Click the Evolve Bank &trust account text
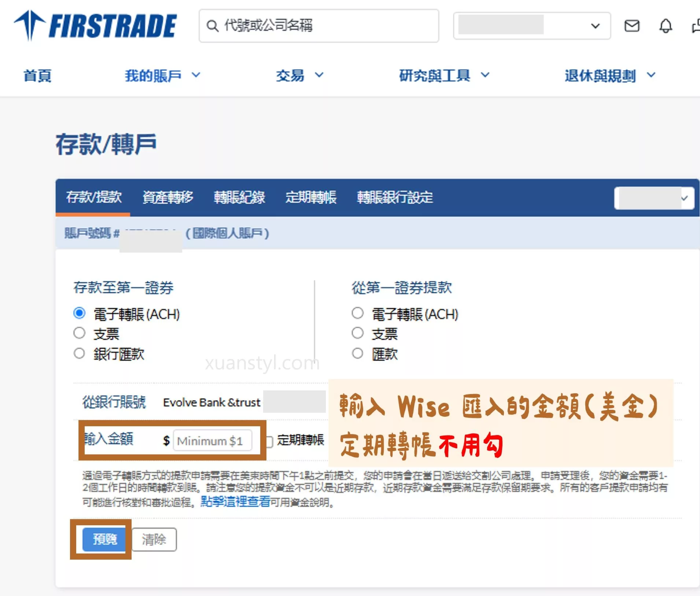The height and width of the screenshot is (596, 700). pos(211,402)
